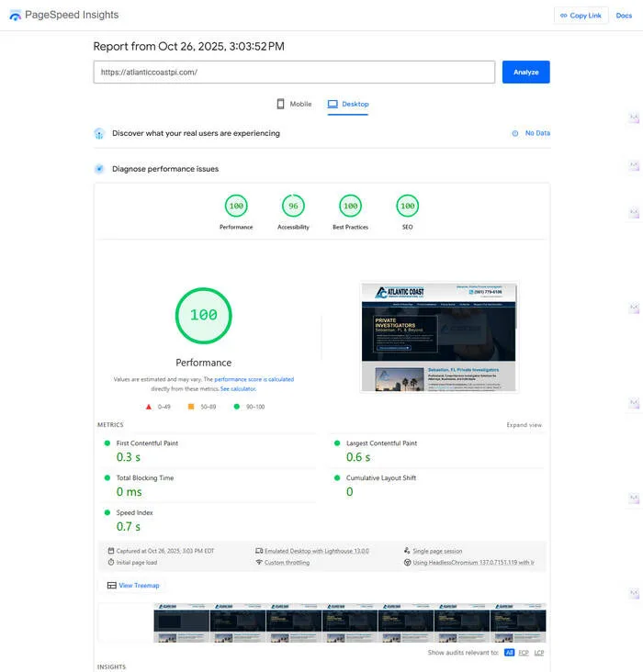This screenshot has height=672, width=643.
Task: Click the real users experience icon
Action: 99,133
